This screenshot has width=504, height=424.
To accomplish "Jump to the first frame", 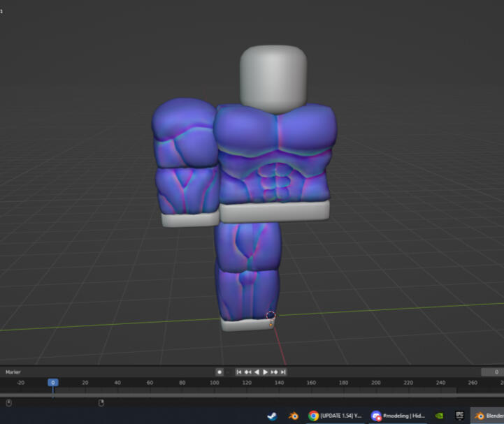I will point(239,372).
